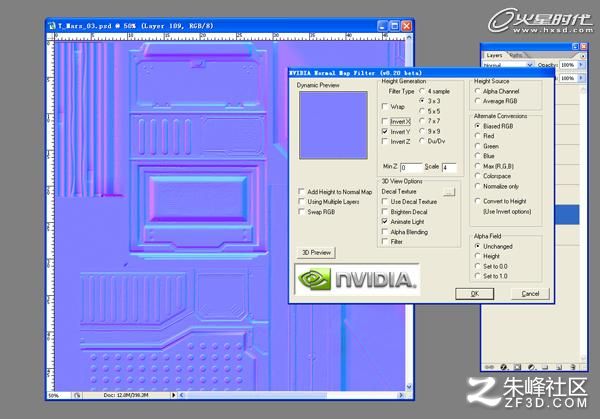Switch to the Paths tab

pyautogui.click(x=515, y=55)
